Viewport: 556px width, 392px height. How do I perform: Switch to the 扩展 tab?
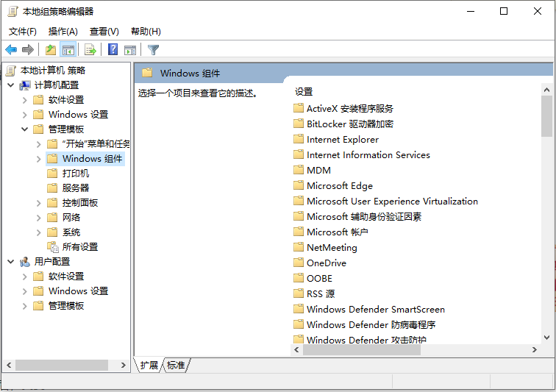pos(149,365)
